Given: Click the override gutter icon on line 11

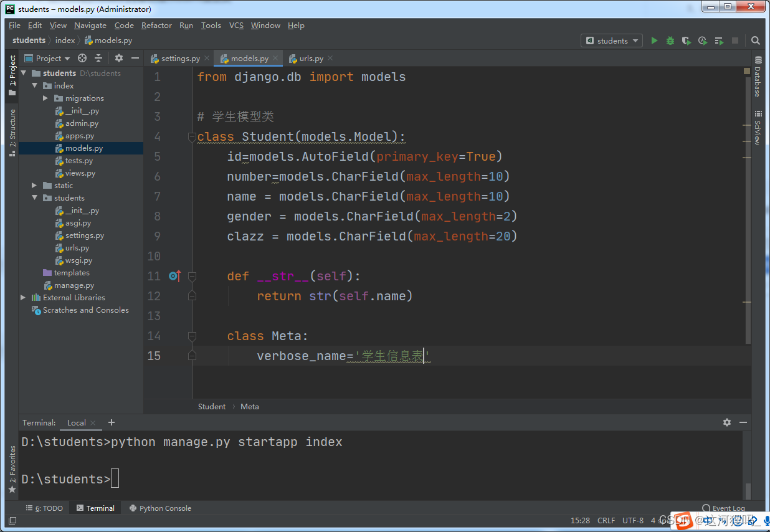Looking at the screenshot, I should 174,276.
